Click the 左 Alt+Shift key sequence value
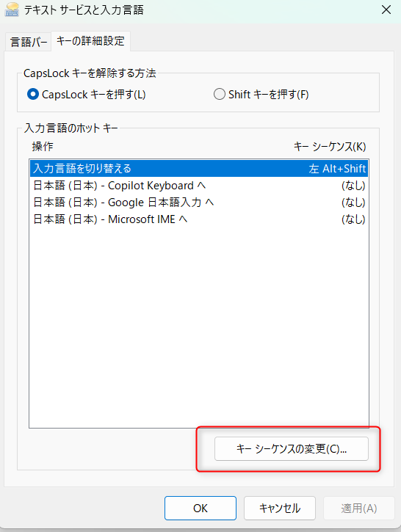401x532 pixels. [337, 169]
